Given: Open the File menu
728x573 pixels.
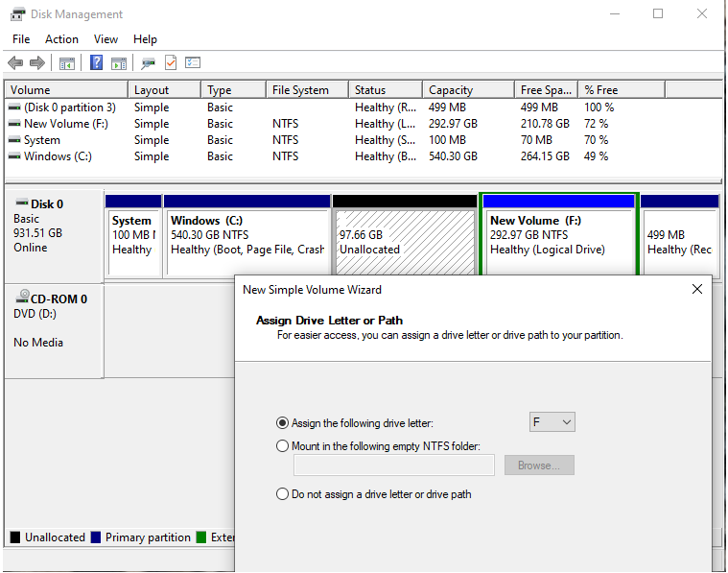Looking at the screenshot, I should [x=21, y=39].
